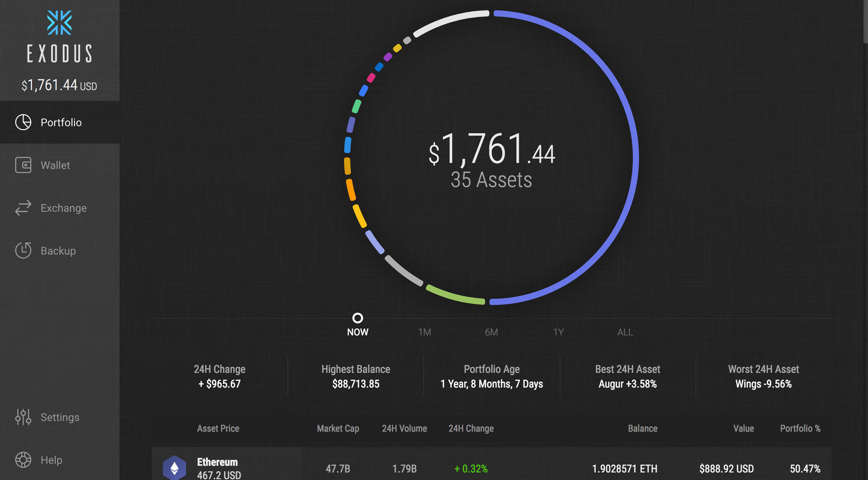Show the ALL time portfolio range

tap(625, 332)
